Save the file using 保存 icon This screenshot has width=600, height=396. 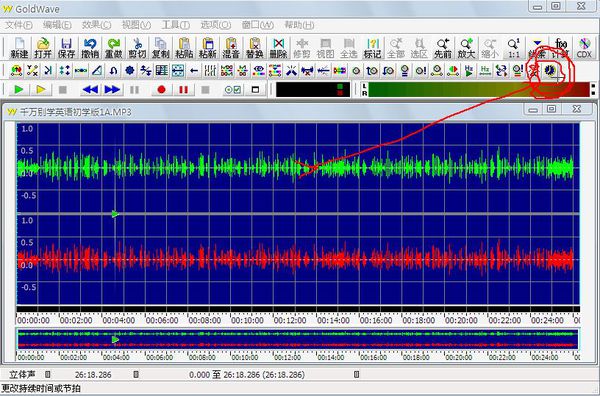click(x=66, y=48)
